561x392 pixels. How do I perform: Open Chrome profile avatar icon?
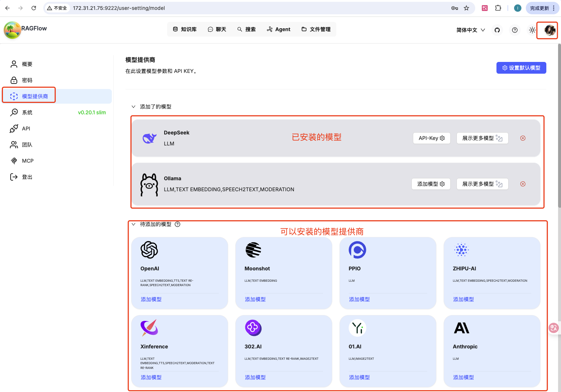pyautogui.click(x=518, y=8)
